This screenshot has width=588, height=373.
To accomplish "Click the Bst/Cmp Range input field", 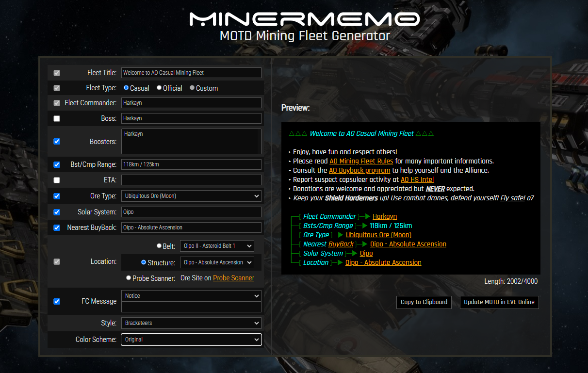I will pyautogui.click(x=191, y=164).
